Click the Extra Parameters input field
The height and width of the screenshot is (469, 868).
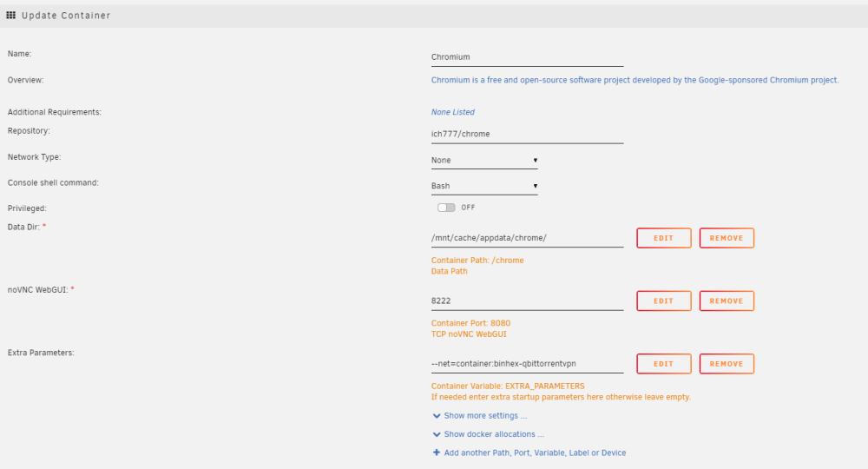527,364
